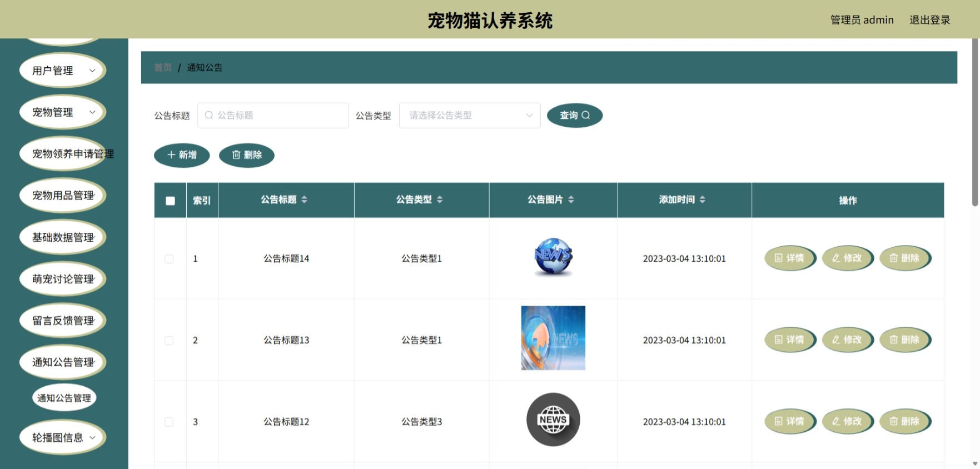The width and height of the screenshot is (980, 469).
Task: Check the checkbox for row 公告标题13
Action: [x=169, y=340]
